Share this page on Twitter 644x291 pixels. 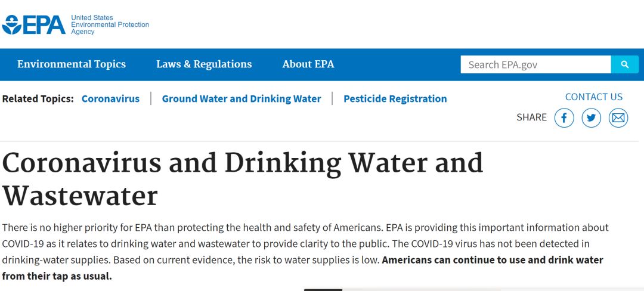(591, 118)
